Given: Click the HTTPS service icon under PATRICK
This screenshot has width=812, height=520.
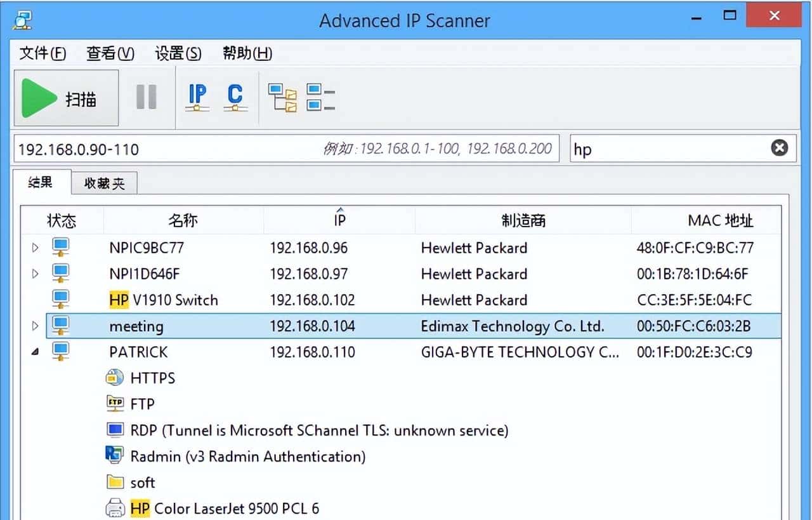Looking at the screenshot, I should point(114,378).
